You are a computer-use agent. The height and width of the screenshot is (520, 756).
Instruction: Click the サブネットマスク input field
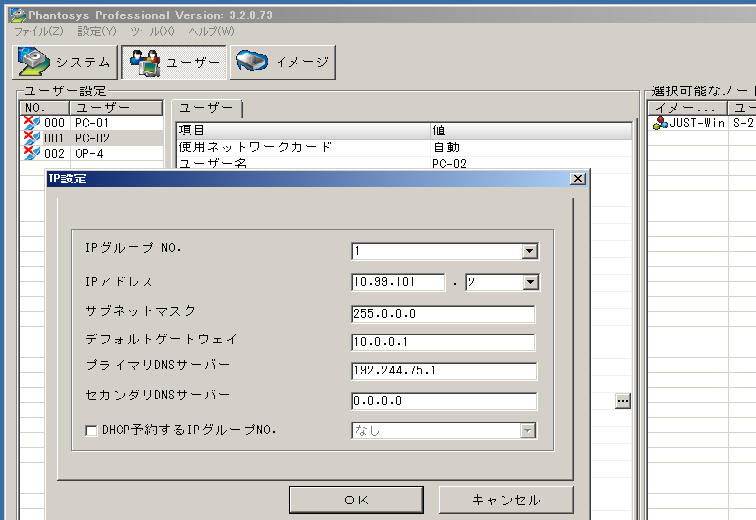pos(443,314)
